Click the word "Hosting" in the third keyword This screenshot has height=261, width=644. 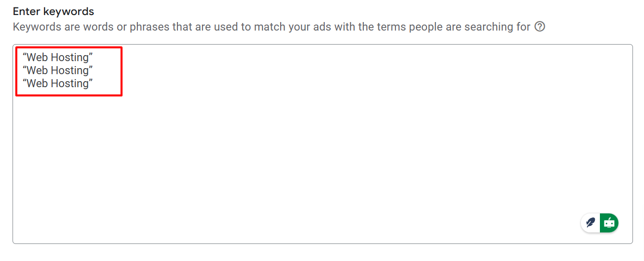69,84
